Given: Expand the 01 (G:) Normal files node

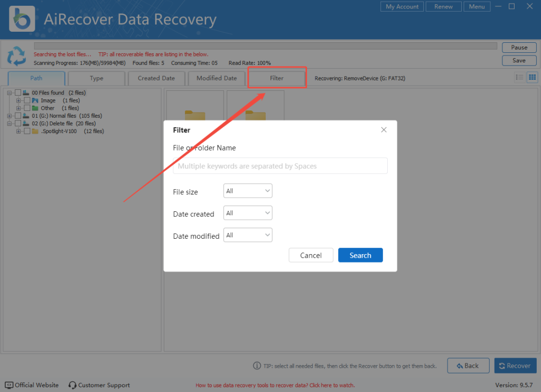Looking at the screenshot, I should click(9, 116).
